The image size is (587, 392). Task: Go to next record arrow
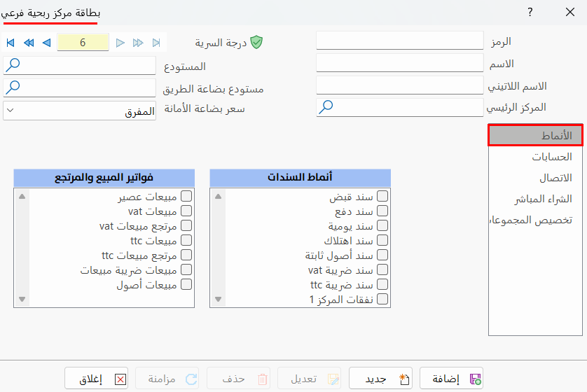point(120,43)
